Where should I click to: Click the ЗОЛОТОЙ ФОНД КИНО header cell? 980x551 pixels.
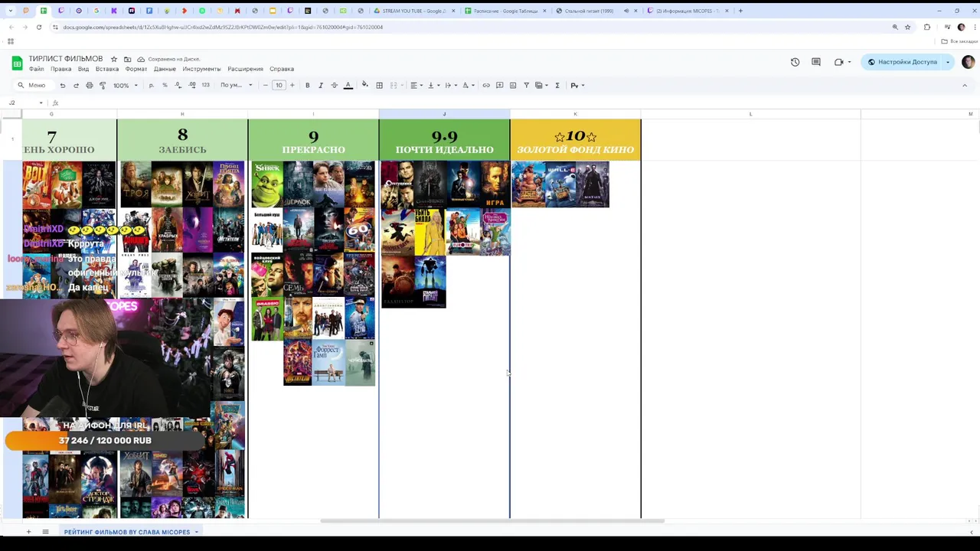tap(575, 139)
